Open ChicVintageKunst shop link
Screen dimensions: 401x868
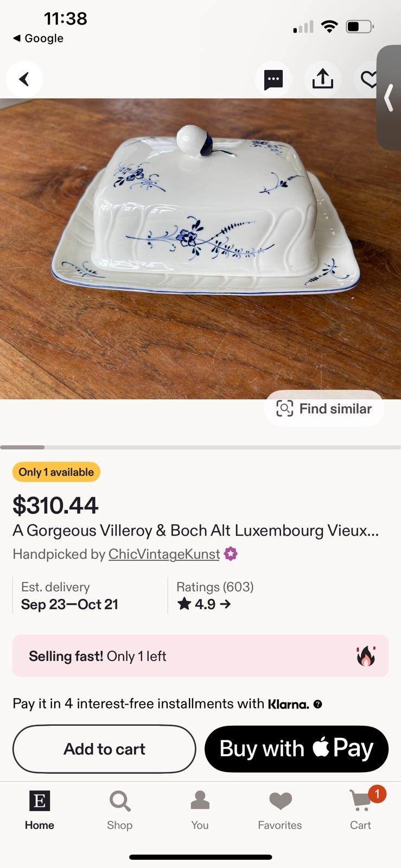(164, 554)
